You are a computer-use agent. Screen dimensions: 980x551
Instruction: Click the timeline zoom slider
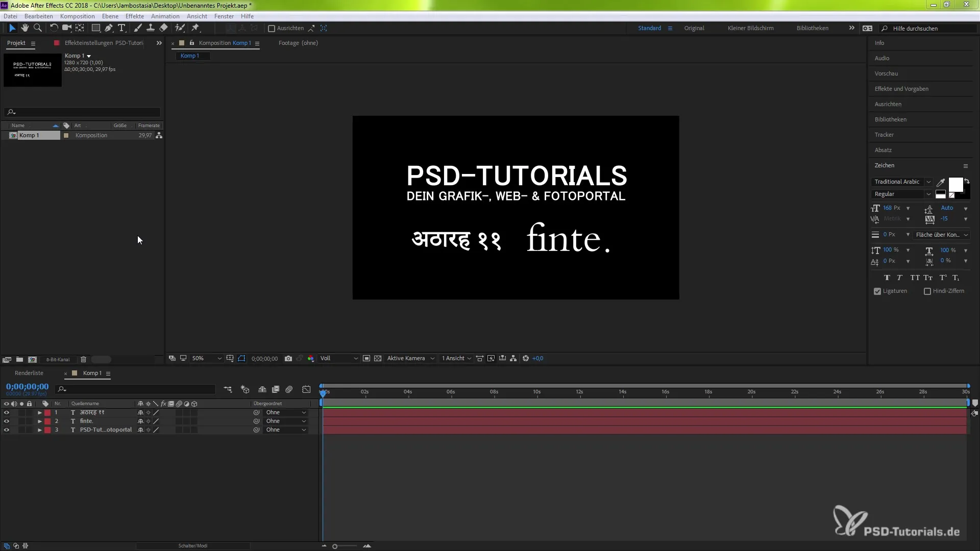[345, 546]
